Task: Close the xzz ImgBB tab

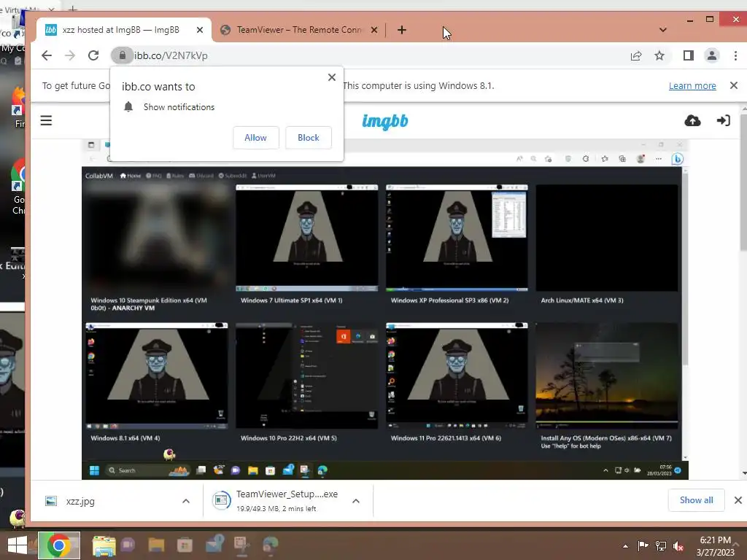Action: click(x=200, y=30)
